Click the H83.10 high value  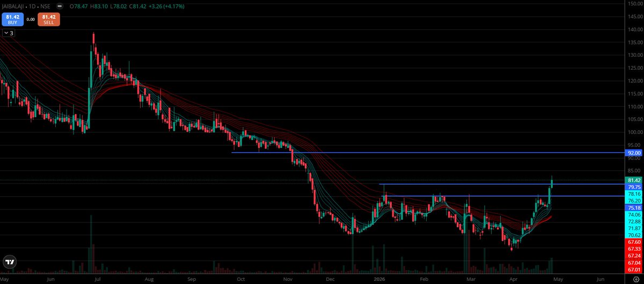pyautogui.click(x=98, y=7)
